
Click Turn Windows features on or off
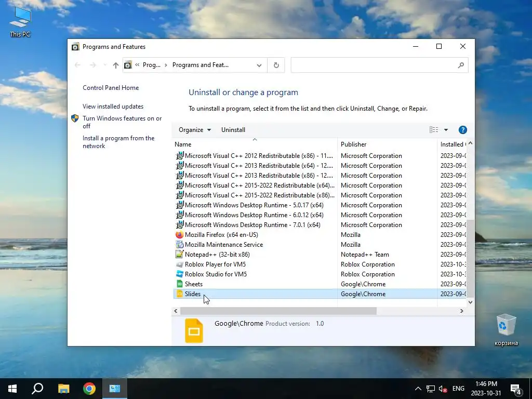[x=122, y=122]
